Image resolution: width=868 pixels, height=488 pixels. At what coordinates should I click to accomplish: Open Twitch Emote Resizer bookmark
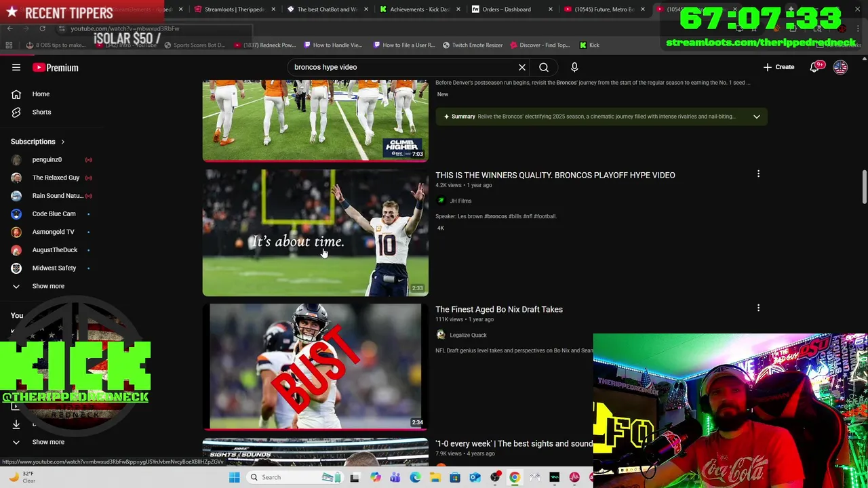click(473, 45)
